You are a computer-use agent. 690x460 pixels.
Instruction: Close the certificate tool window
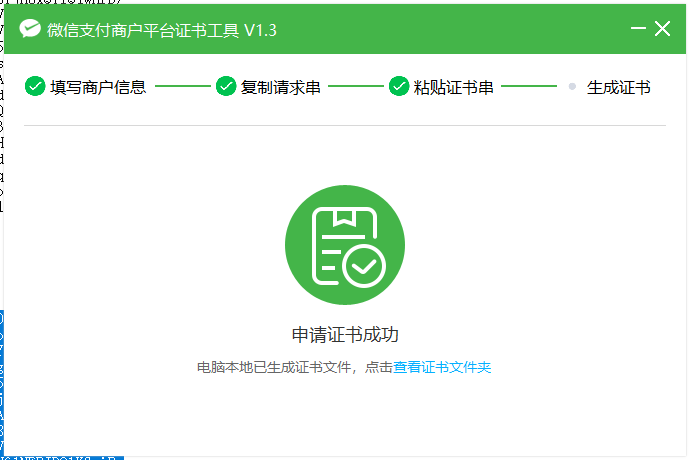tap(662, 29)
